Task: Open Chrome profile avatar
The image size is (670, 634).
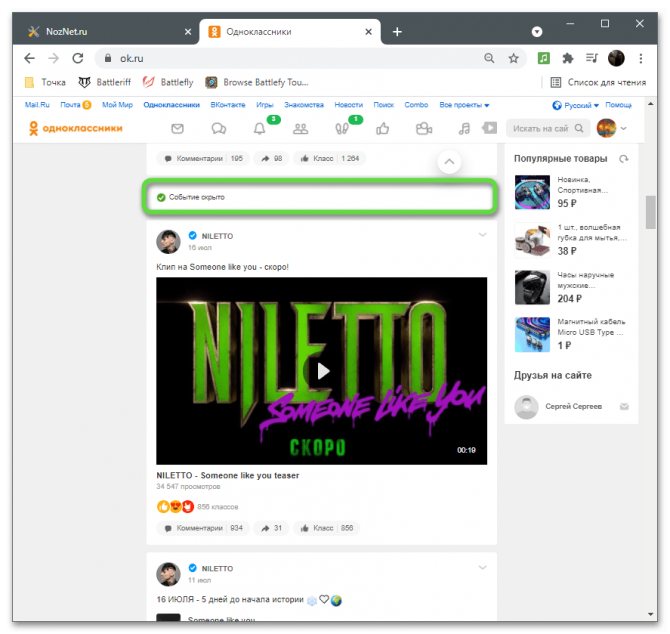Action: click(616, 58)
